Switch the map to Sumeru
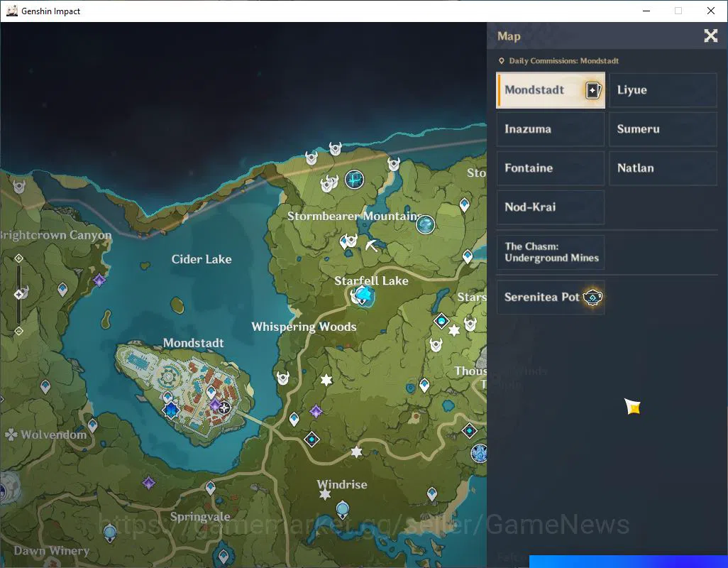This screenshot has height=568, width=728. 663,129
